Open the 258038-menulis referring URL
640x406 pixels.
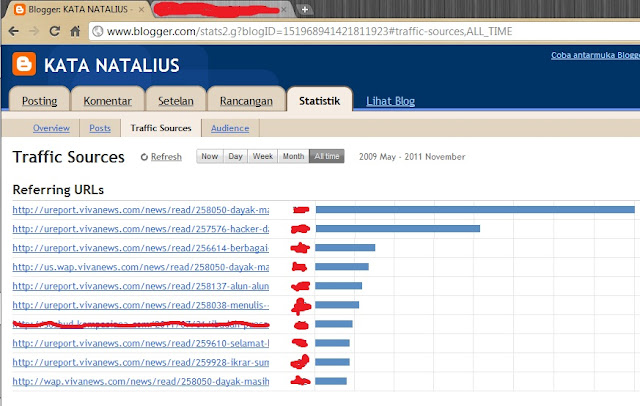[141, 305]
